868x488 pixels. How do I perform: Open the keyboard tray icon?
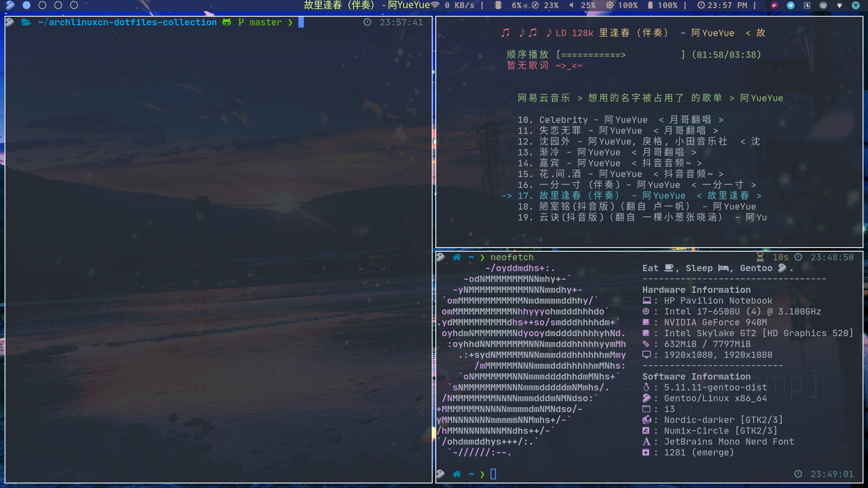pyautogui.click(x=823, y=5)
